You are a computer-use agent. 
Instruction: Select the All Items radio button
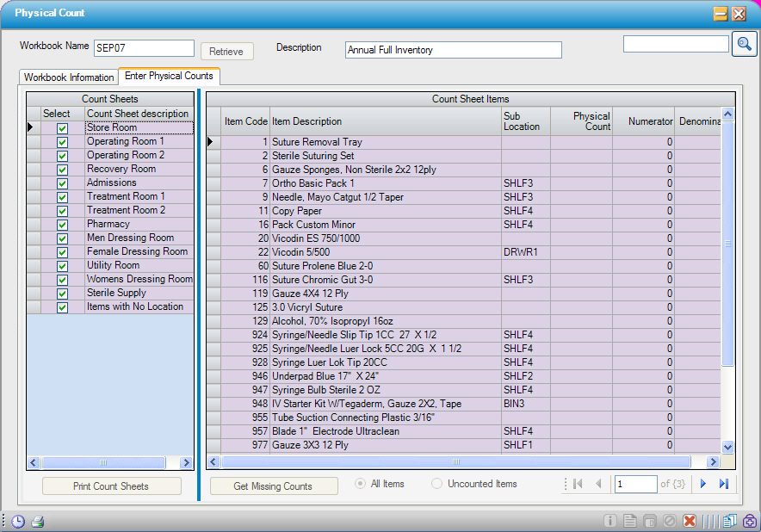(x=361, y=484)
